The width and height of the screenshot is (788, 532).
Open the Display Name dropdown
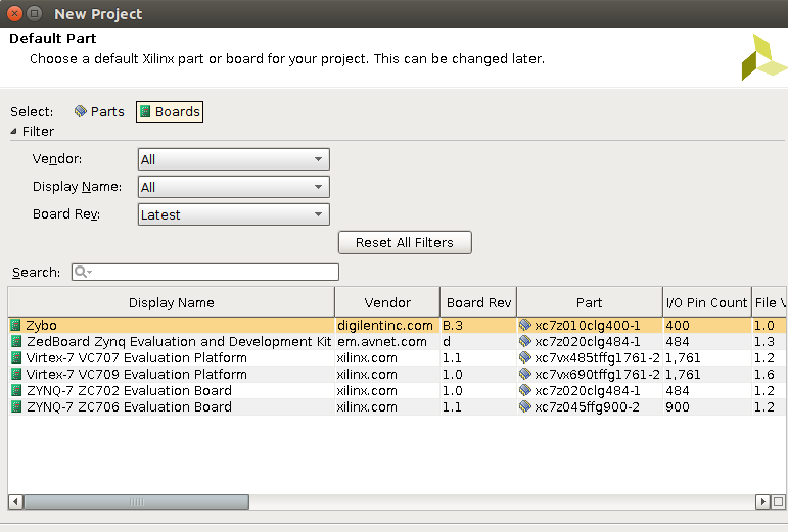coord(234,187)
